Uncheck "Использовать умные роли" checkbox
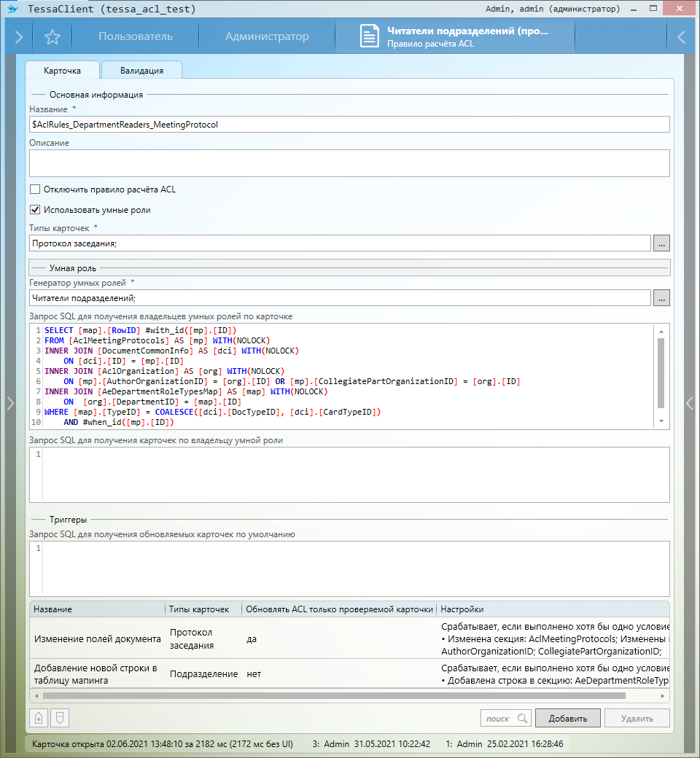700x758 pixels. 35,210
